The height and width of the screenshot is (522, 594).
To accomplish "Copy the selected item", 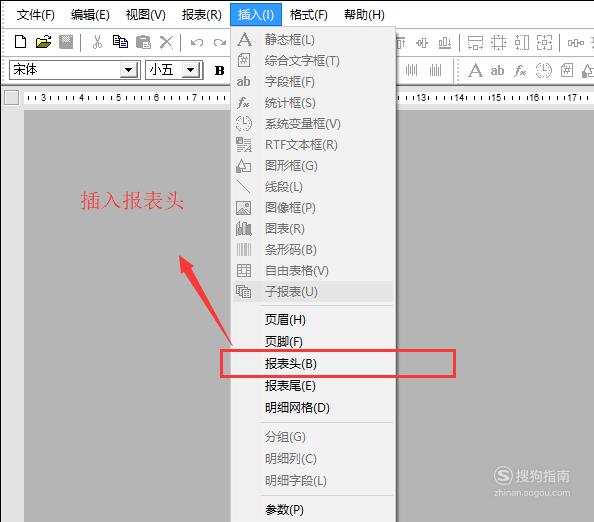I will click(x=120, y=42).
